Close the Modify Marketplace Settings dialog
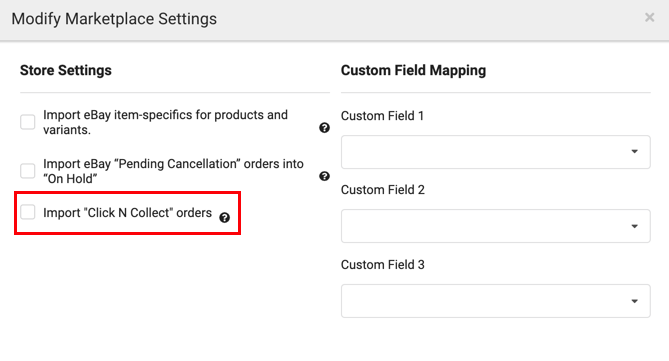The width and height of the screenshot is (669, 361). [649, 17]
